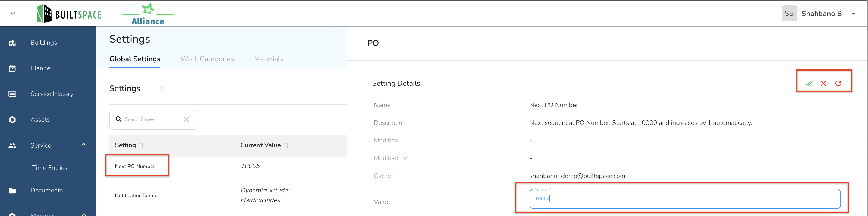Image resolution: width=868 pixels, height=216 pixels.
Task: Click the Buildings icon
Action: pos(12,43)
